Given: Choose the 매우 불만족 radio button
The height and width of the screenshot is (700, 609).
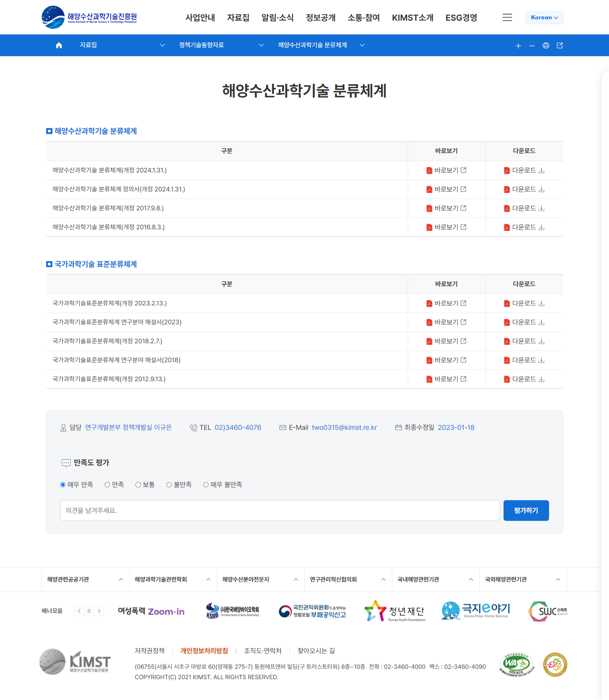Looking at the screenshot, I should click(206, 485).
